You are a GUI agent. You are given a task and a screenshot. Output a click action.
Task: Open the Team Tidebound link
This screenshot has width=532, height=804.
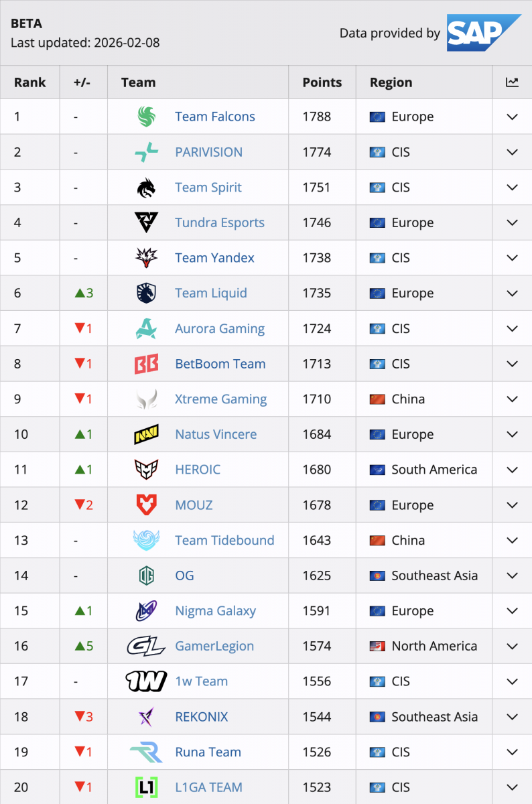click(x=224, y=540)
